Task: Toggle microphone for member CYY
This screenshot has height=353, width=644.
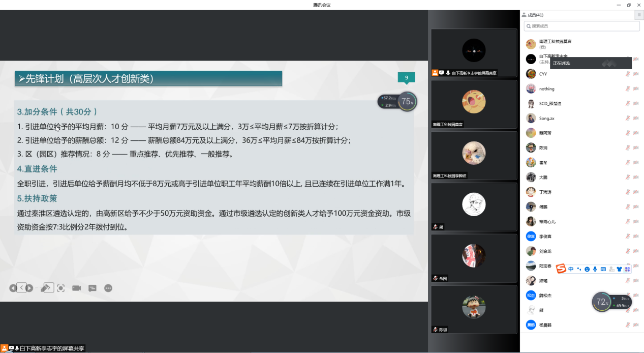Action: [628, 74]
